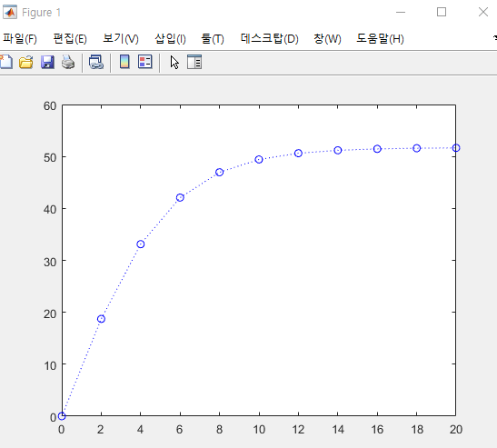497x448 pixels.
Task: Click the MATLAB logo in title bar
Action: point(9,12)
